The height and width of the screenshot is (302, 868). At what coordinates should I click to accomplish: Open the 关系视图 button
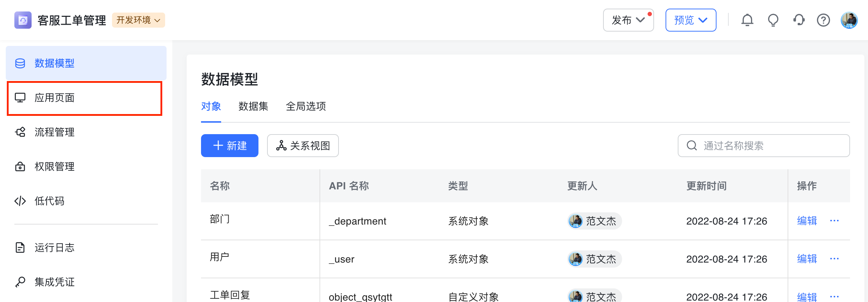pos(303,146)
